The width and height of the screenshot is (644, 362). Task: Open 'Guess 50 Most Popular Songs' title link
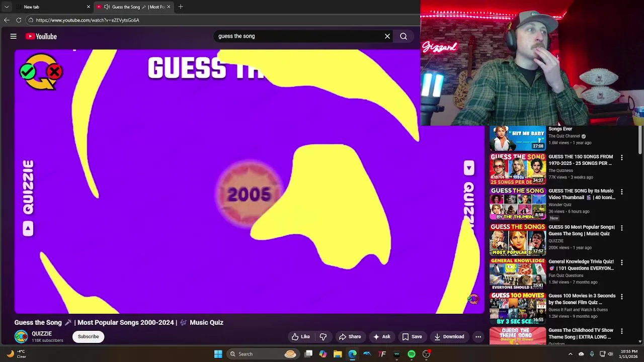coord(582,230)
